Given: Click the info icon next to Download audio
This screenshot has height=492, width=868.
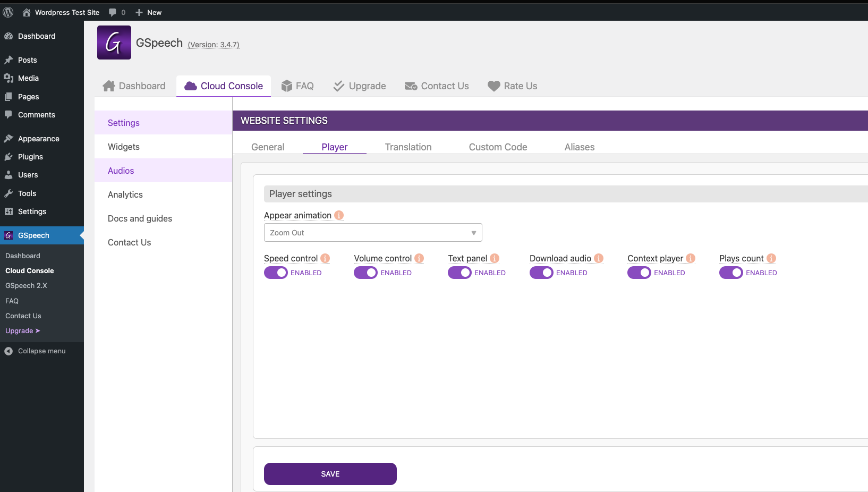Looking at the screenshot, I should (599, 258).
